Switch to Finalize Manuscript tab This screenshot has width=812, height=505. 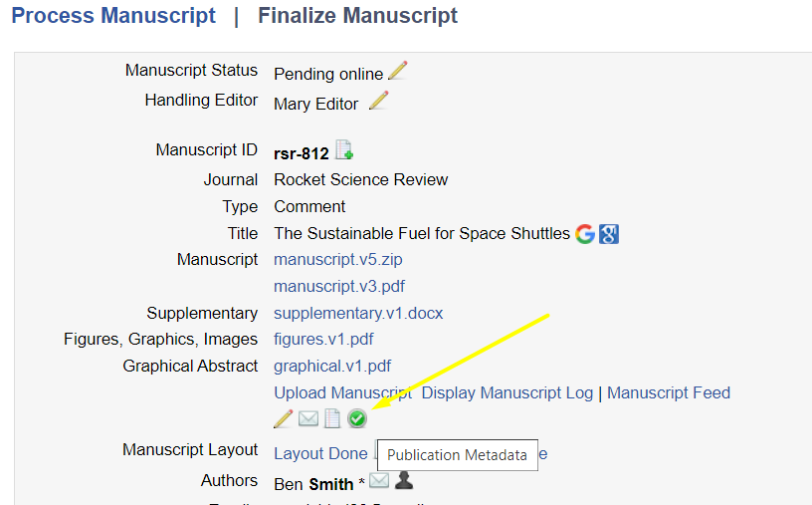(x=357, y=16)
